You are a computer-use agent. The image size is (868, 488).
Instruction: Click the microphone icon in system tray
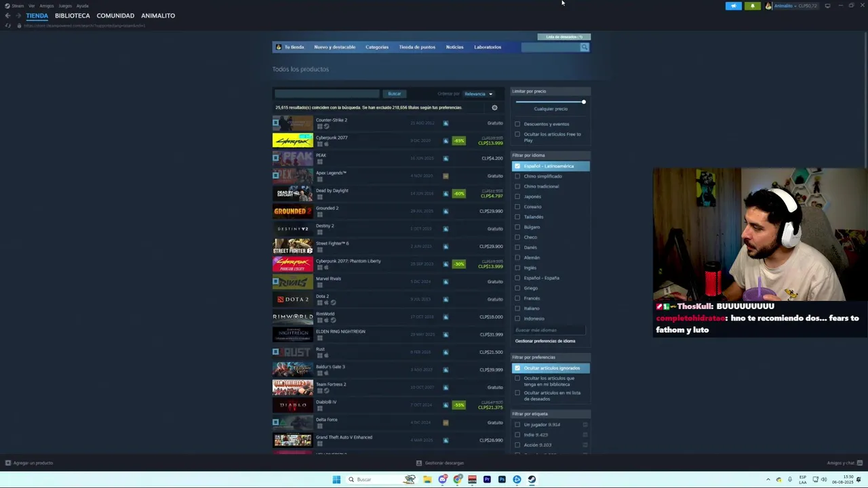click(x=789, y=479)
